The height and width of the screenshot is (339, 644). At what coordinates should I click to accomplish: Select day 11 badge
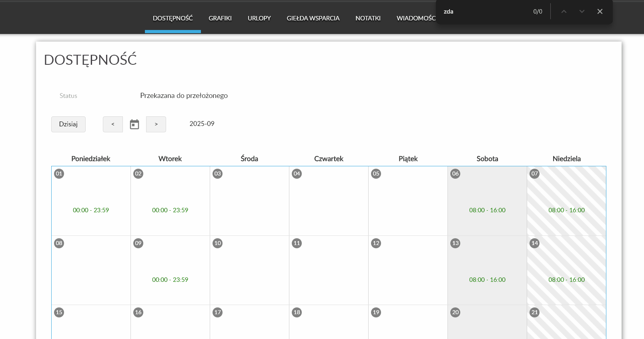coord(297,243)
